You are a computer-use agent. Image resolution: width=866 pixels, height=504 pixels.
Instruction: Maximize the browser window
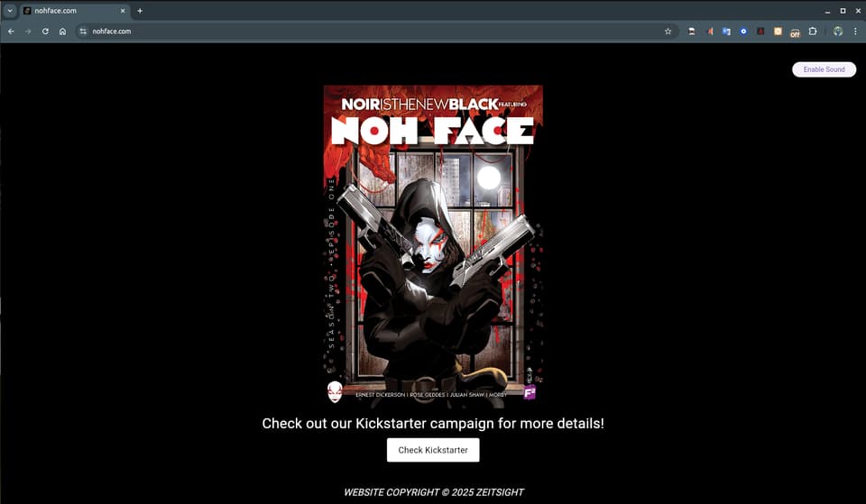(843, 11)
